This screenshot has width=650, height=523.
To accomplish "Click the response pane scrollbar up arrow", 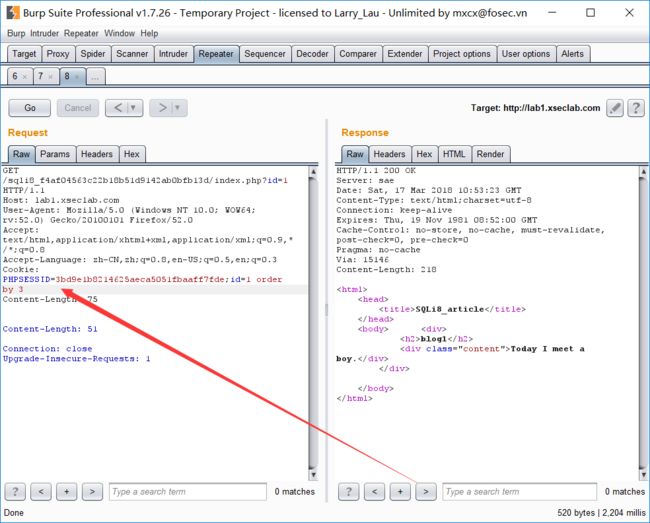I will coord(643,171).
